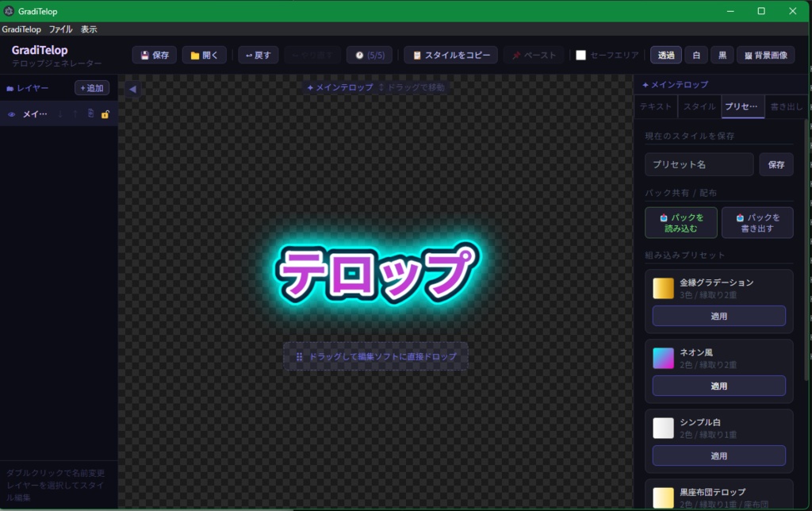Switch canvas background to 白
Screen dimensions: 812x511
tap(696, 55)
